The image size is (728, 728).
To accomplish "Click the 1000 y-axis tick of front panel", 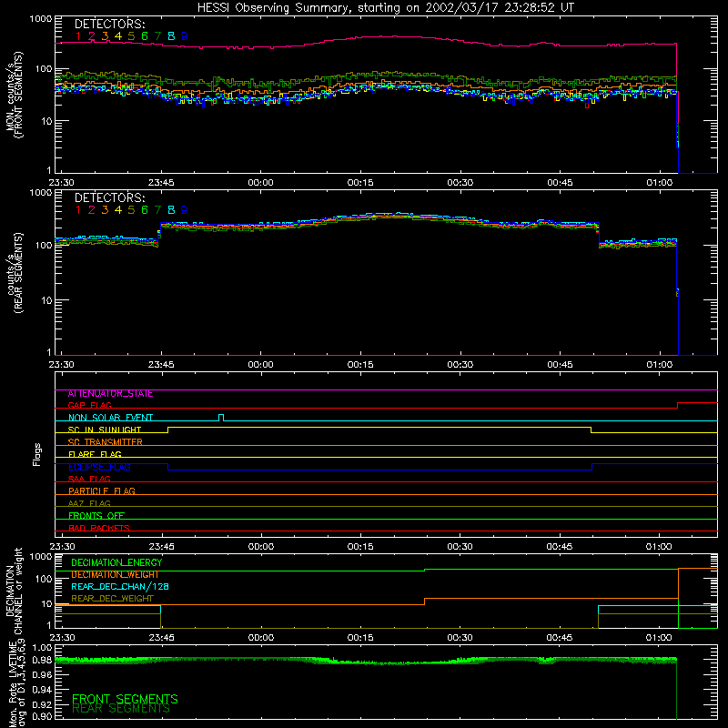I will coord(41,19).
